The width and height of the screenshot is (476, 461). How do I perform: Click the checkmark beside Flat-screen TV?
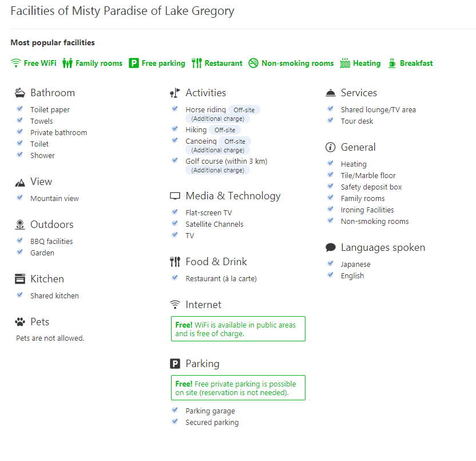(x=175, y=212)
